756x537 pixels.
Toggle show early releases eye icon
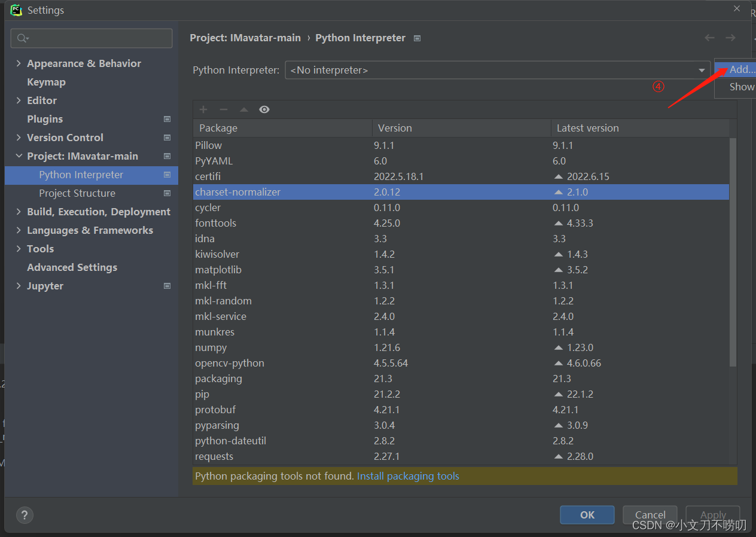coord(264,109)
